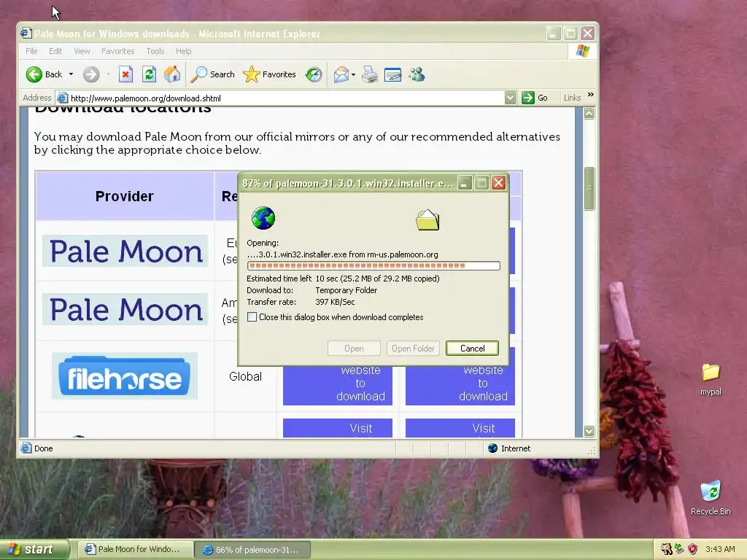Click network connection tray icon
Screen dimensions: 747x560
(679, 549)
